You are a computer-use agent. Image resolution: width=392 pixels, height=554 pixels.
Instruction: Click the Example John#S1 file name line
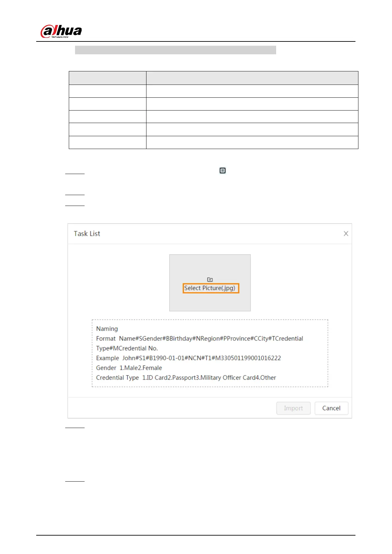188,358
